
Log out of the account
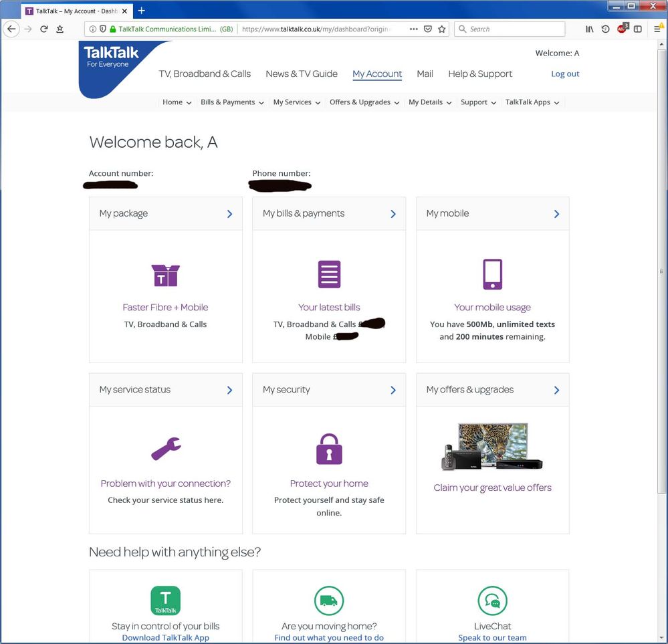tap(565, 74)
